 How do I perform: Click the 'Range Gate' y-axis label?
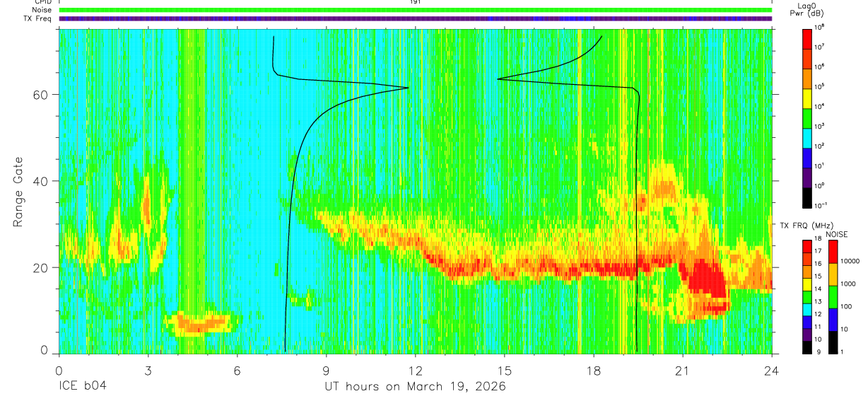[x=18, y=192]
